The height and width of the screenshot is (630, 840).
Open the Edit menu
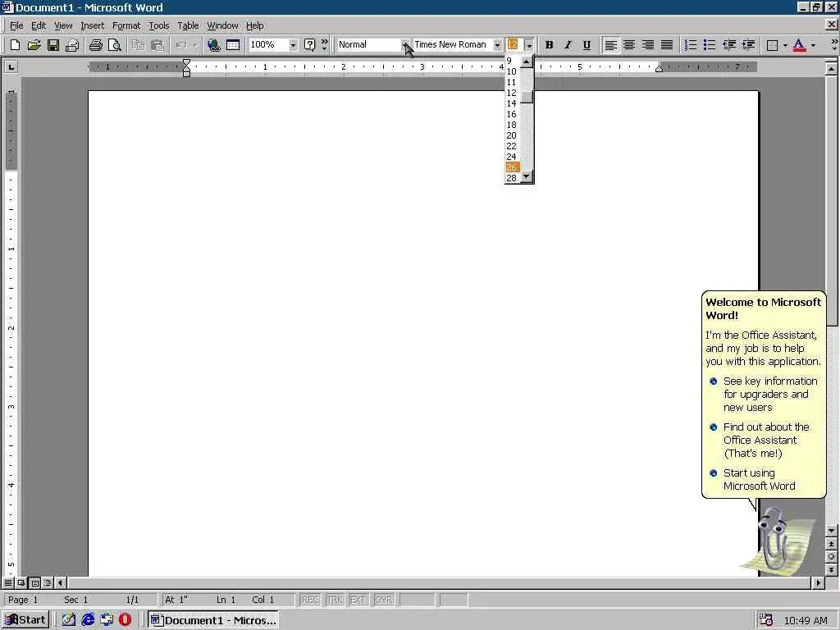coord(38,25)
